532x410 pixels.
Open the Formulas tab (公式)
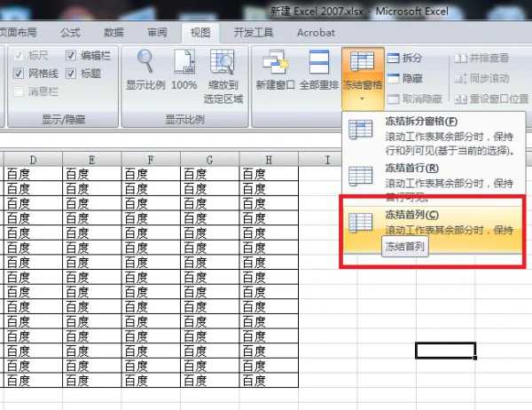coord(70,33)
